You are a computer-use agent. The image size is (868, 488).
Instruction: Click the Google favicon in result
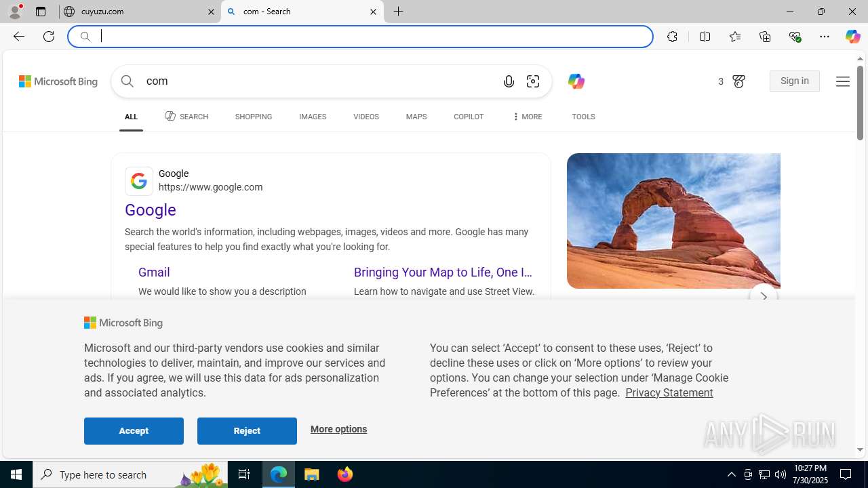(139, 181)
